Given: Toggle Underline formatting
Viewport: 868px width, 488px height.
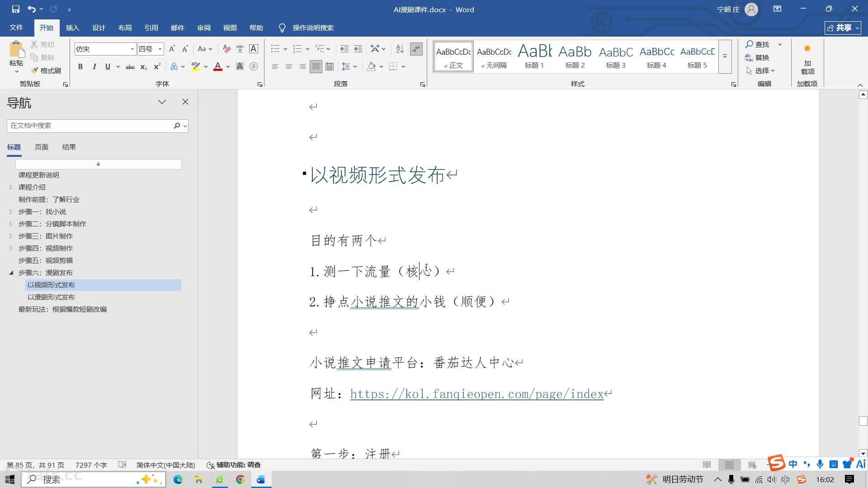Looking at the screenshot, I should pos(108,67).
